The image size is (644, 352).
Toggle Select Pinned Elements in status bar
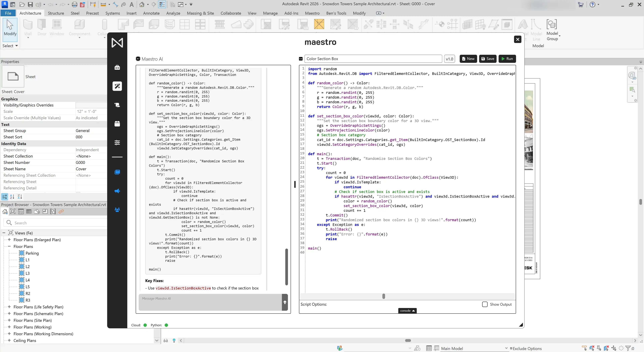pyautogui.click(x=599, y=348)
